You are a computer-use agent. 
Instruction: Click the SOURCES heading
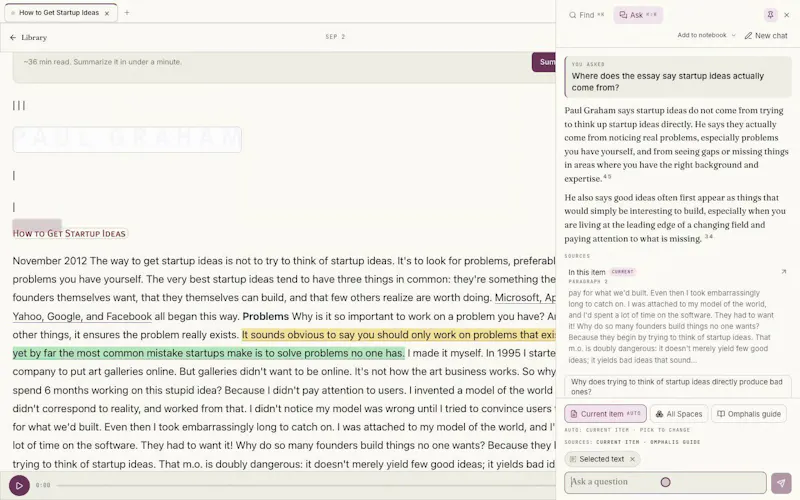(x=577, y=256)
